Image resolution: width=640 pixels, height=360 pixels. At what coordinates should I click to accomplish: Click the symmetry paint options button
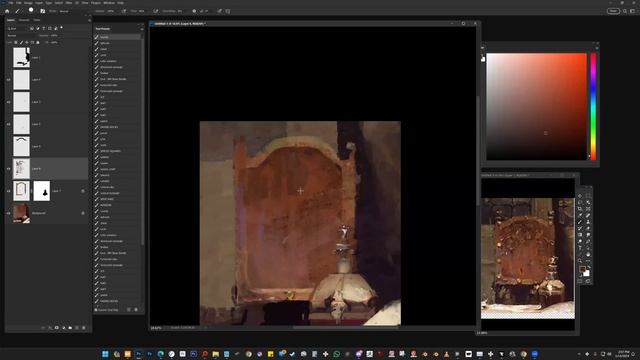(228, 11)
